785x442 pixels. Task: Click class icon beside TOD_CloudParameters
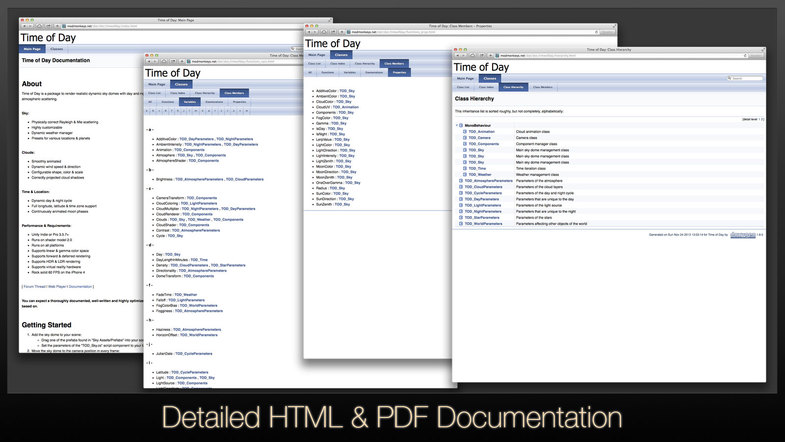click(461, 187)
